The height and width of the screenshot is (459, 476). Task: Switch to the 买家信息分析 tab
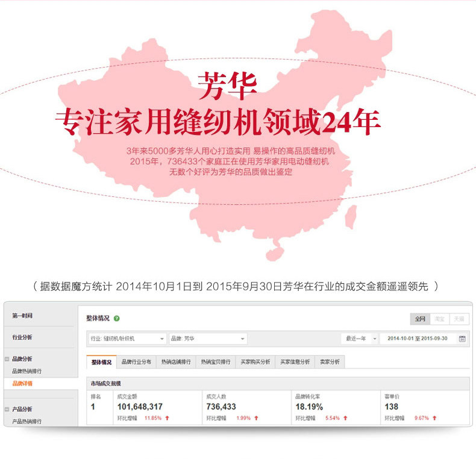(x=295, y=362)
